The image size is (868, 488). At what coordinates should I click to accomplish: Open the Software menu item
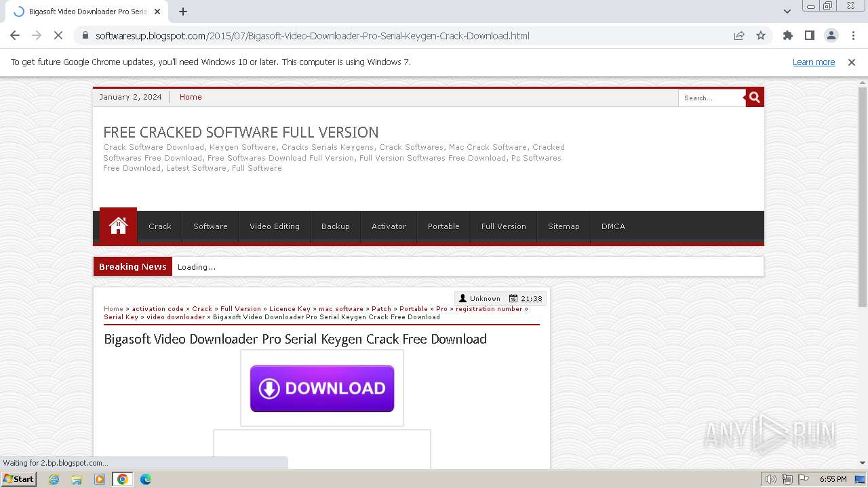210,226
